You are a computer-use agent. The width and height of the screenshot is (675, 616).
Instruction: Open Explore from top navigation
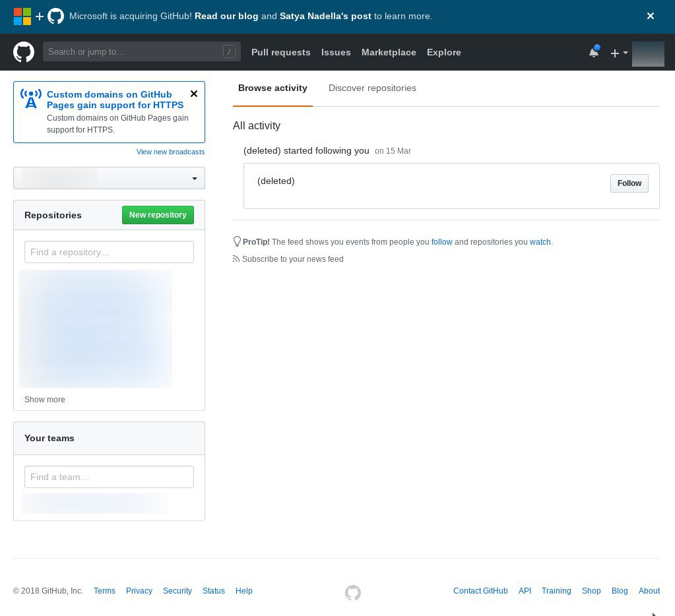tap(444, 52)
